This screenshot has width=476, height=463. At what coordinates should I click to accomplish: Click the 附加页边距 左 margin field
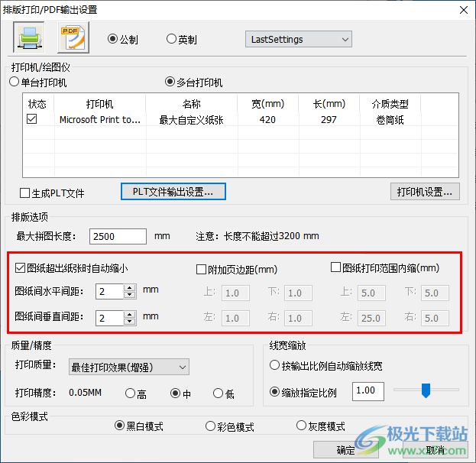235,318
